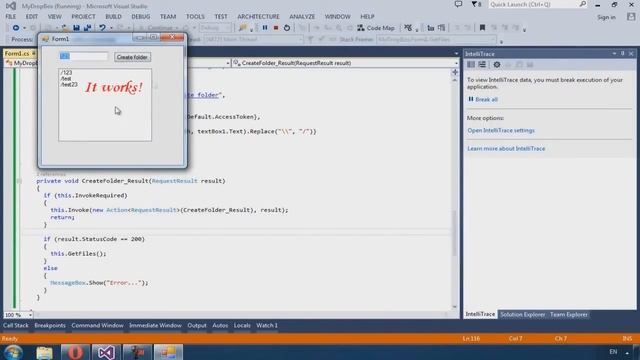
Task: Click the account picture icon beside Sign in
Action: [x=631, y=17]
